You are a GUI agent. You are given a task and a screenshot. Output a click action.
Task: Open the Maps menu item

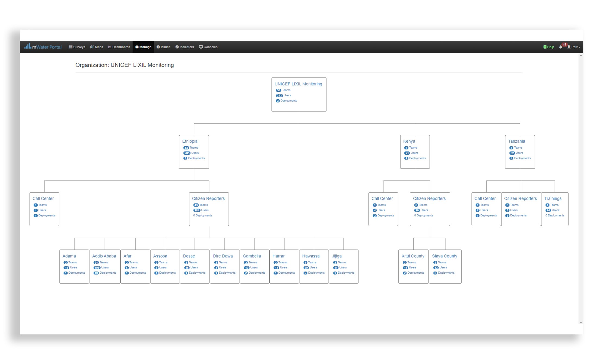[x=97, y=47]
